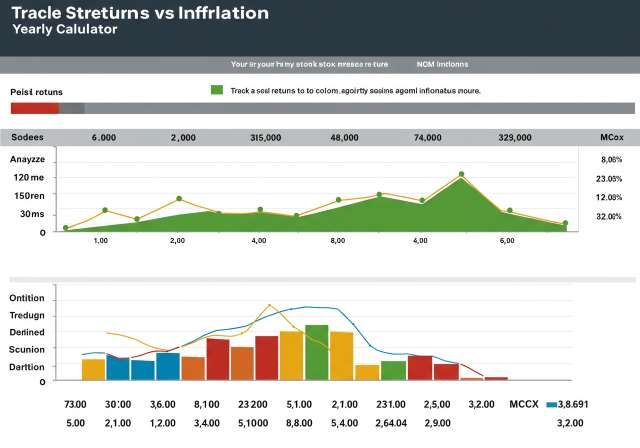Open the NCM lindonns tab
This screenshot has height=448, width=640.
pos(442,64)
